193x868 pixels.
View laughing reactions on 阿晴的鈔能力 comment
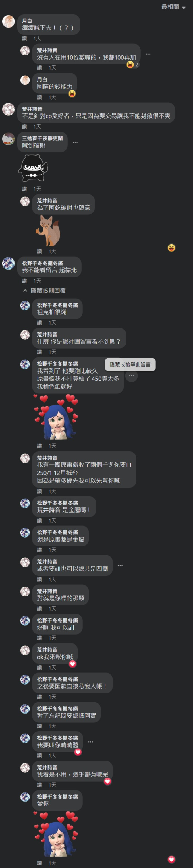(72, 94)
